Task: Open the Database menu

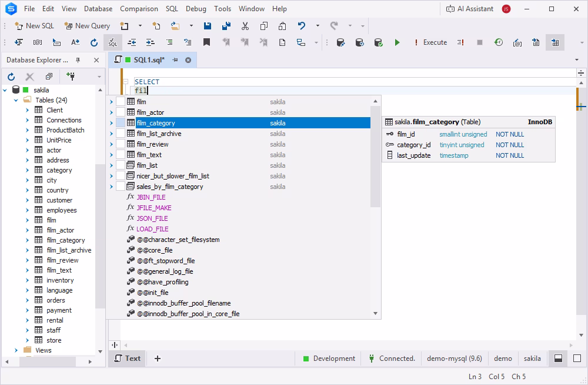Action: 98,9
